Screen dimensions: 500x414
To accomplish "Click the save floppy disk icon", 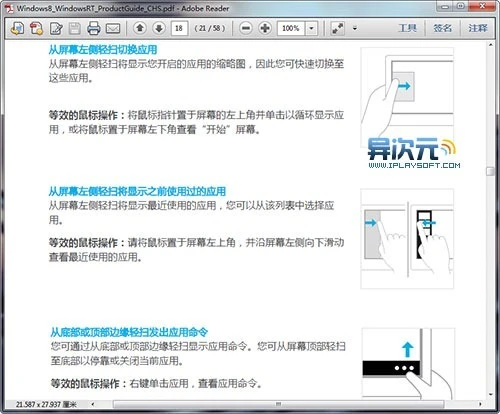I will coord(75,28).
